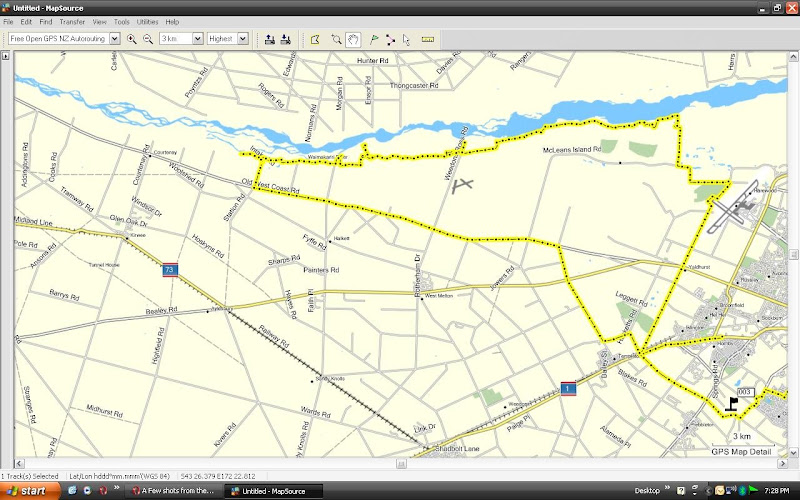Image resolution: width=800 pixels, height=500 pixels.
Task: Select the Waypoint flag tool
Action: (374, 39)
